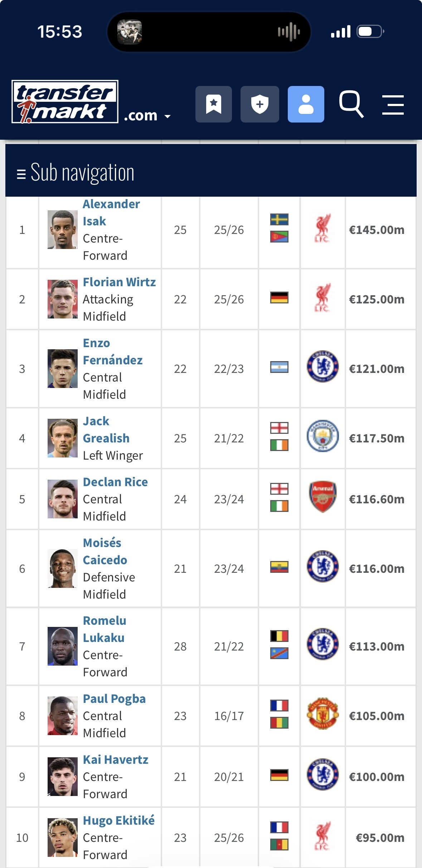Open Florian Wirtz player link
Image resolution: width=422 pixels, height=868 pixels.
coord(119,282)
